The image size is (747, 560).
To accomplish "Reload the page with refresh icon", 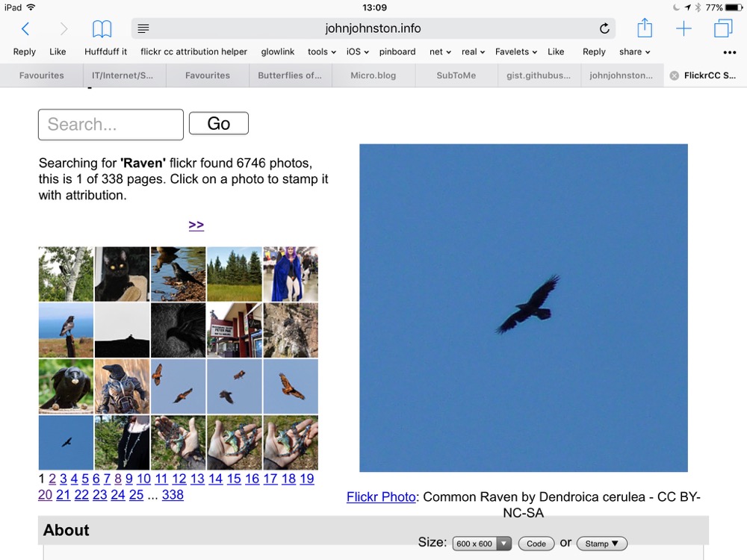I will (x=604, y=28).
